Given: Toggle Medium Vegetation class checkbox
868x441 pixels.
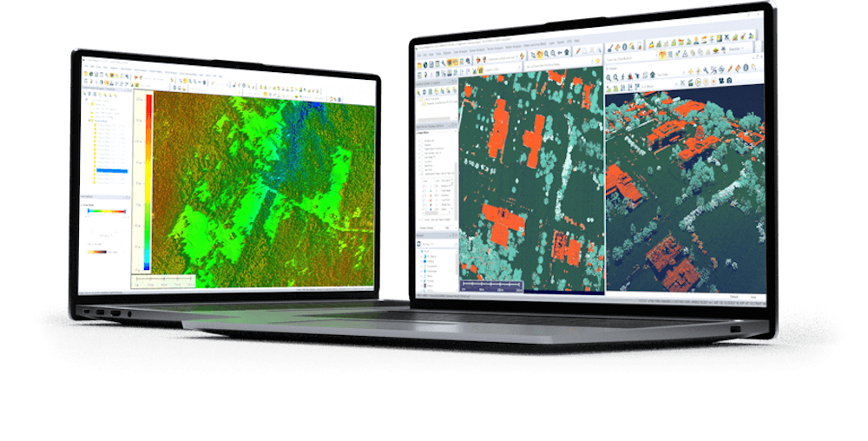Looking at the screenshot, I should click(x=424, y=186).
